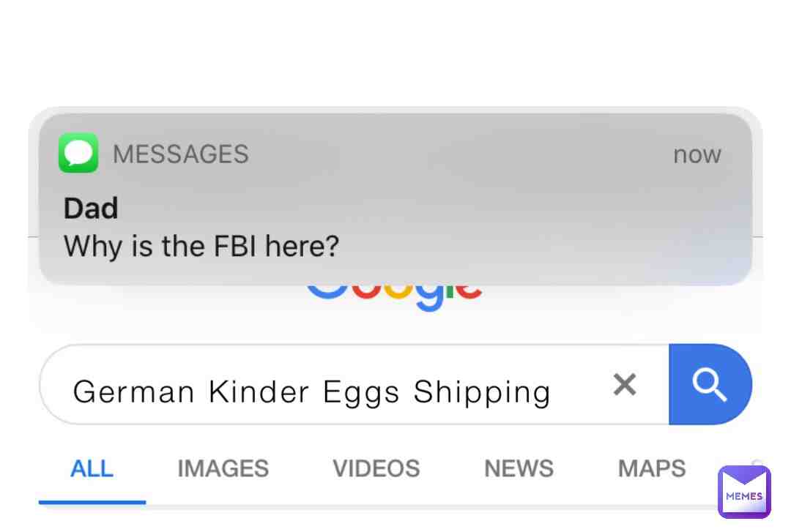This screenshot has height=532, width=791.
Task: Place cursor on word "Shipping" in query
Action: (482, 392)
